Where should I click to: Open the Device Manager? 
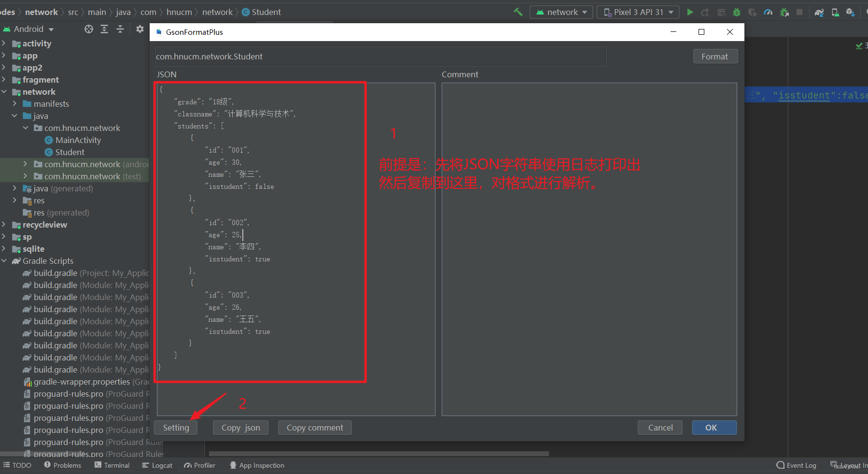pyautogui.click(x=836, y=12)
